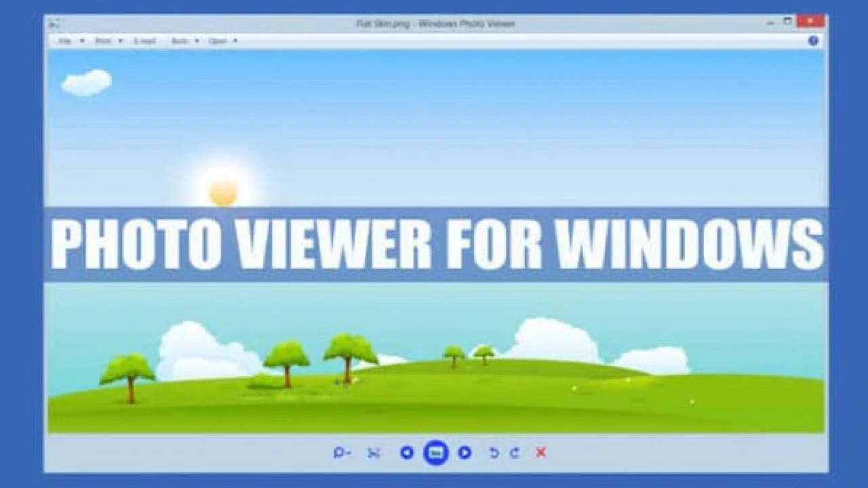The width and height of the screenshot is (868, 488).
Task: Start the slide show
Action: (x=436, y=452)
